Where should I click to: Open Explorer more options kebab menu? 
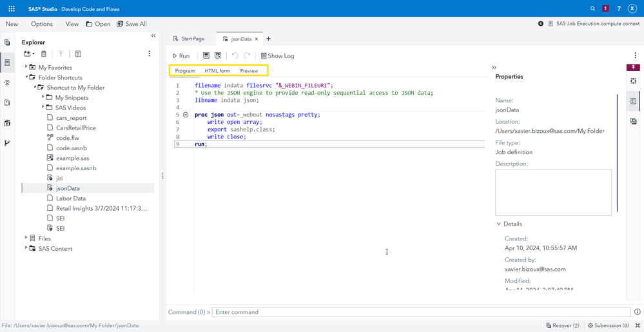pos(149,54)
